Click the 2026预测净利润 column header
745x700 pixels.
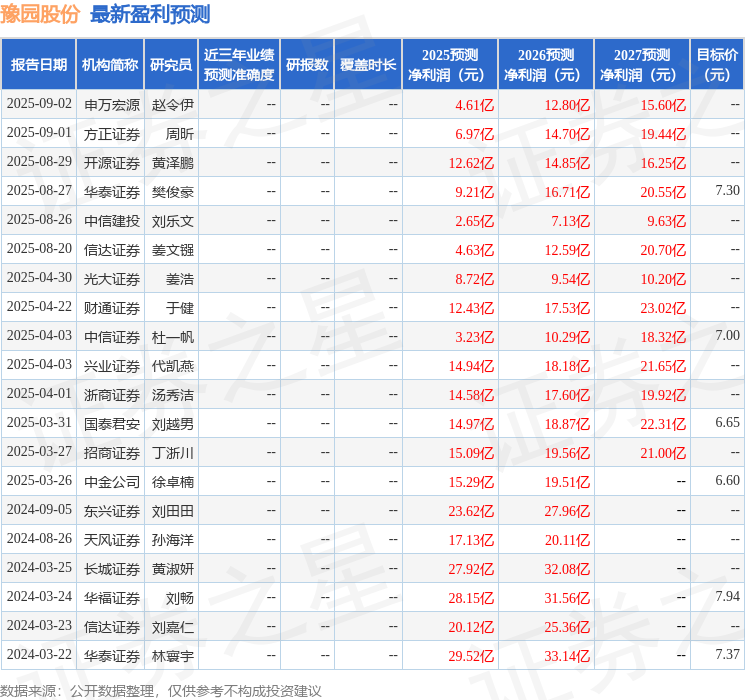point(545,64)
